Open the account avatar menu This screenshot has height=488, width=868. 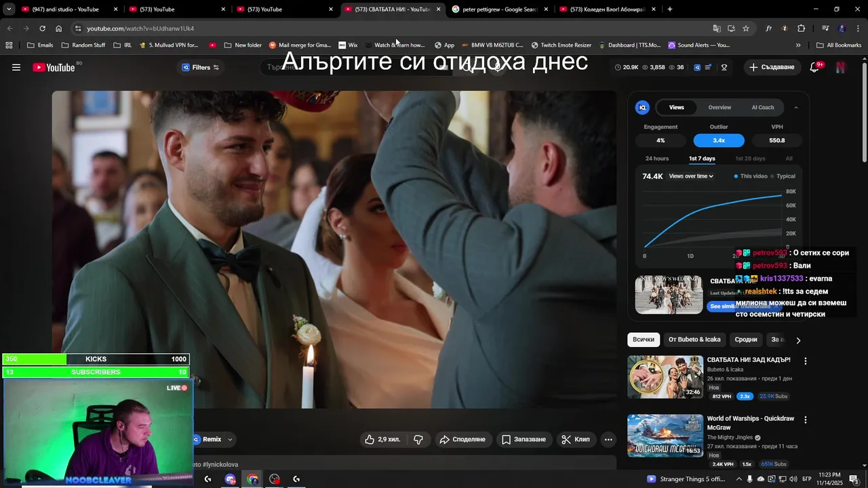(841, 67)
